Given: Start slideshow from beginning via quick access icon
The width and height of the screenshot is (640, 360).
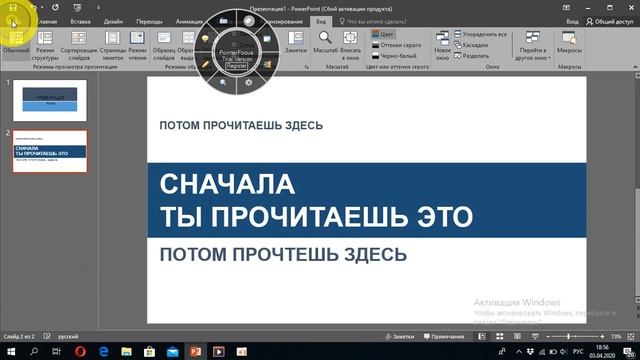Looking at the screenshot, I should coord(77,7).
